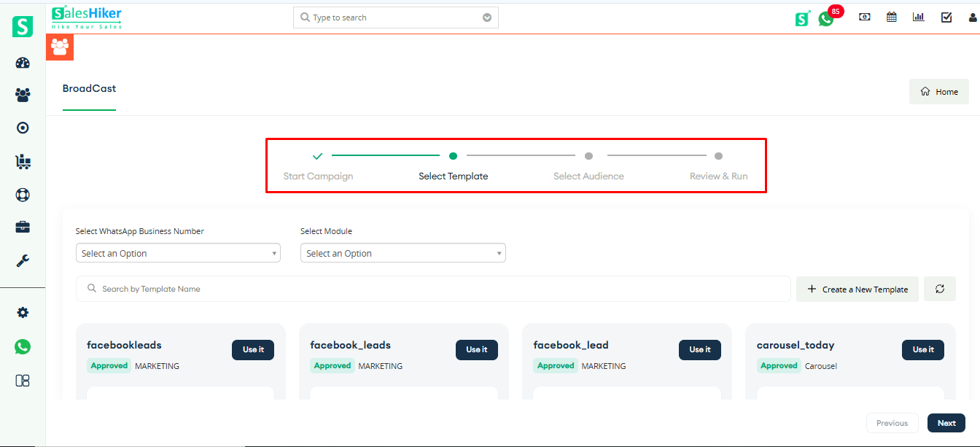Screen dimensions: 980x447
Task: Click Use it on carousel_today template
Action: coord(922,349)
